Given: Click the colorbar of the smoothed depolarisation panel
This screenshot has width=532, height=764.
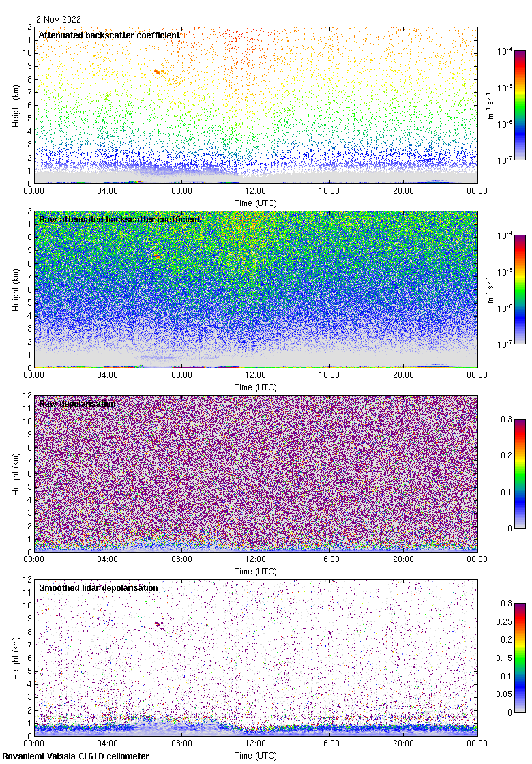Looking at the screenshot, I should [x=520, y=658].
